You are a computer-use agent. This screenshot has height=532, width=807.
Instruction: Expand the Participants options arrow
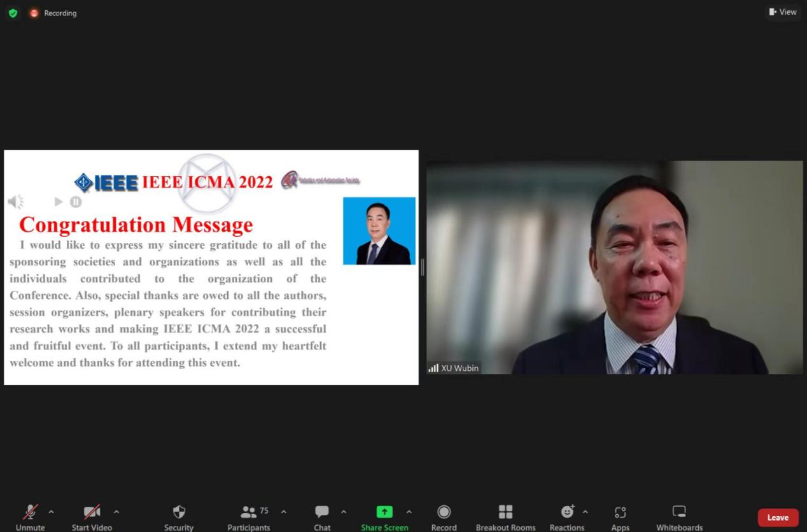tap(284, 512)
